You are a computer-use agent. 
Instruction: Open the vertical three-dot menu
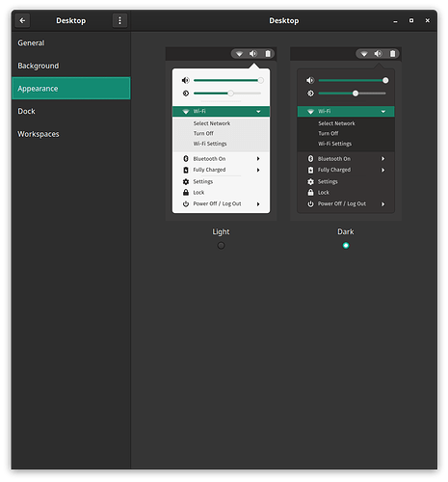pyautogui.click(x=119, y=20)
